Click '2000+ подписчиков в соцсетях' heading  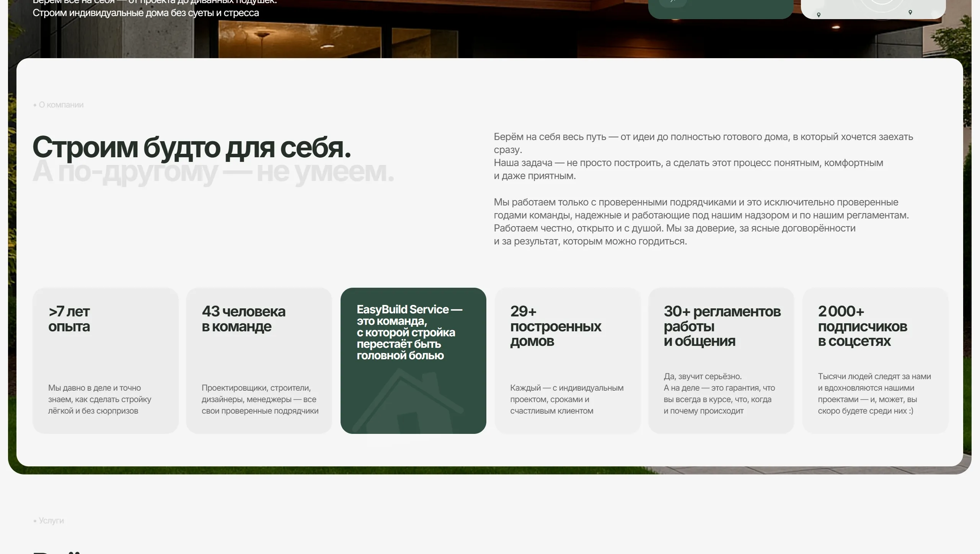pos(862,326)
